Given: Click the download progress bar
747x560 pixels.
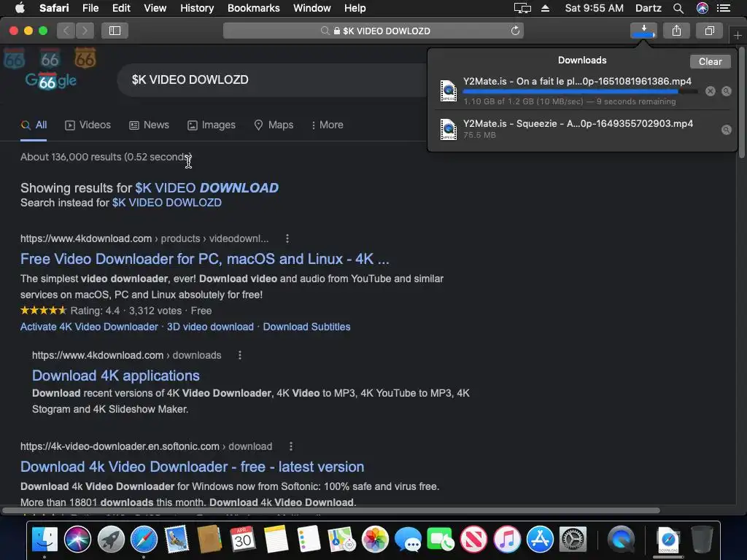Looking at the screenshot, I should (x=580, y=91).
